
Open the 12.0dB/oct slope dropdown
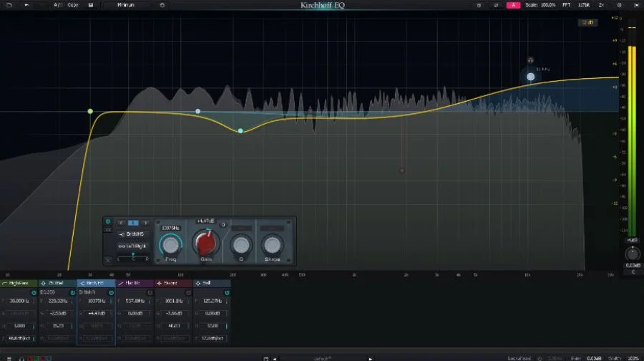[x=213, y=338]
